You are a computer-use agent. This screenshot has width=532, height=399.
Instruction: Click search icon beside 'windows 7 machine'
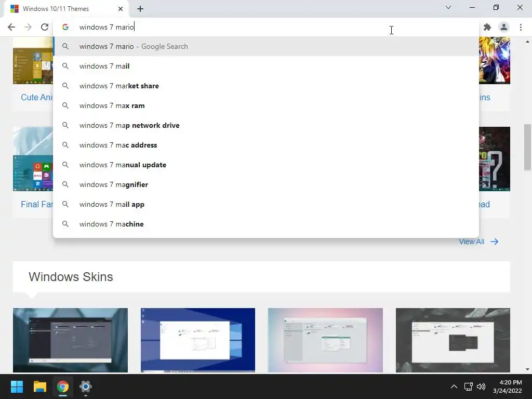coord(65,224)
